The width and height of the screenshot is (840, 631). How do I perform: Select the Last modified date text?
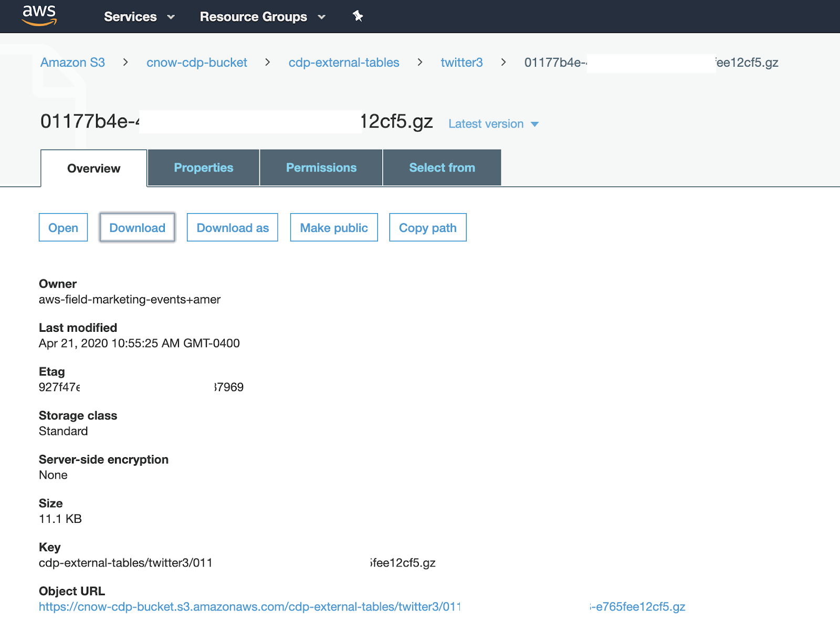(x=139, y=343)
